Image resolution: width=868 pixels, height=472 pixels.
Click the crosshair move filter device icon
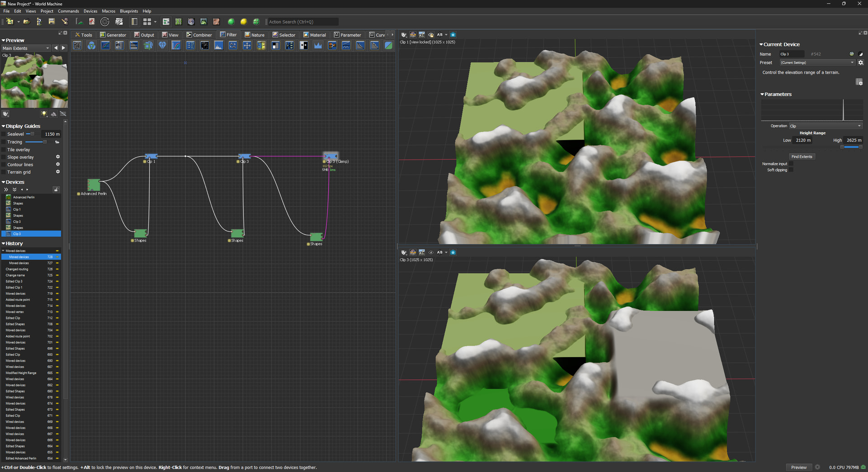247,46
